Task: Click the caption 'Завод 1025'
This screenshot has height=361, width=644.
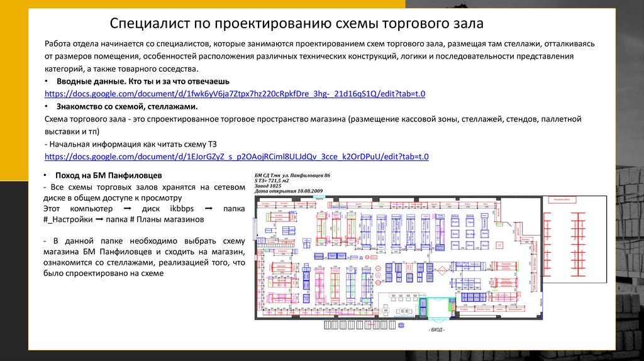Action: pos(268,186)
